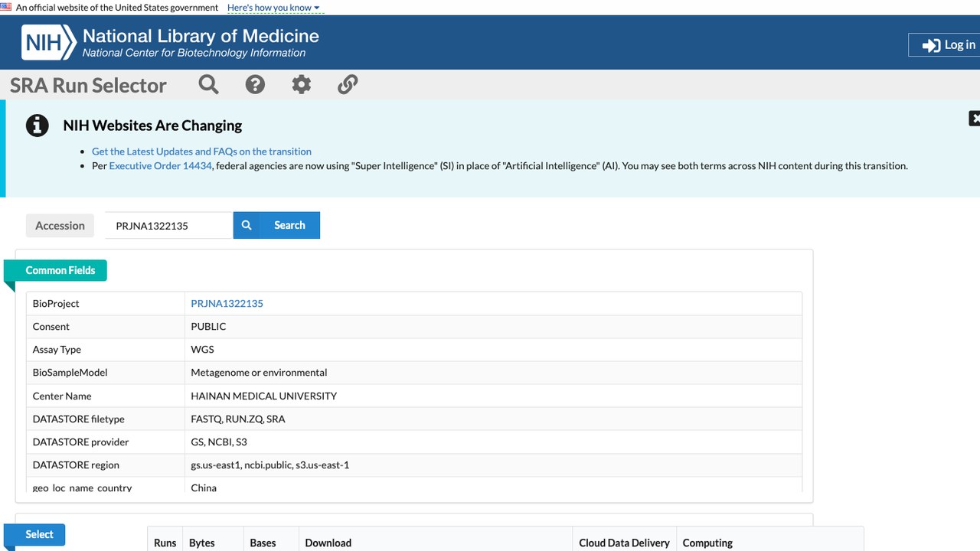Close the NIH Websites Are Changing banner
The height and width of the screenshot is (551, 980).
(x=974, y=119)
